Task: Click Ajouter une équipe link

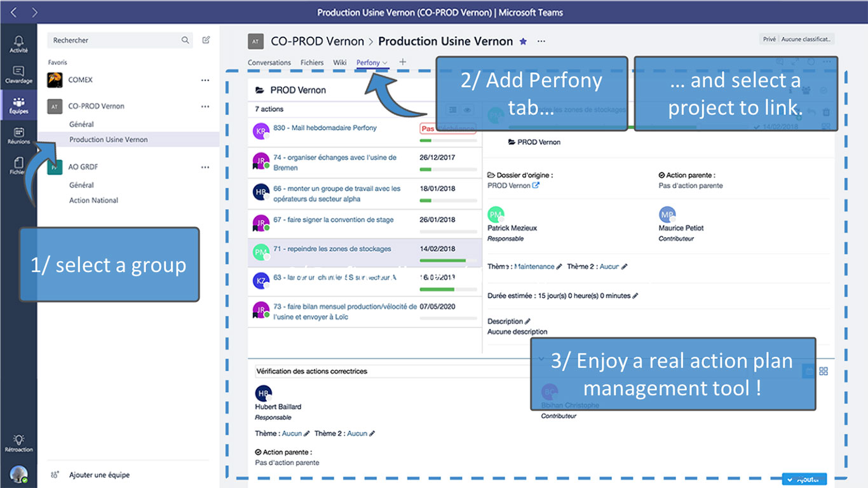Action: pyautogui.click(x=100, y=475)
